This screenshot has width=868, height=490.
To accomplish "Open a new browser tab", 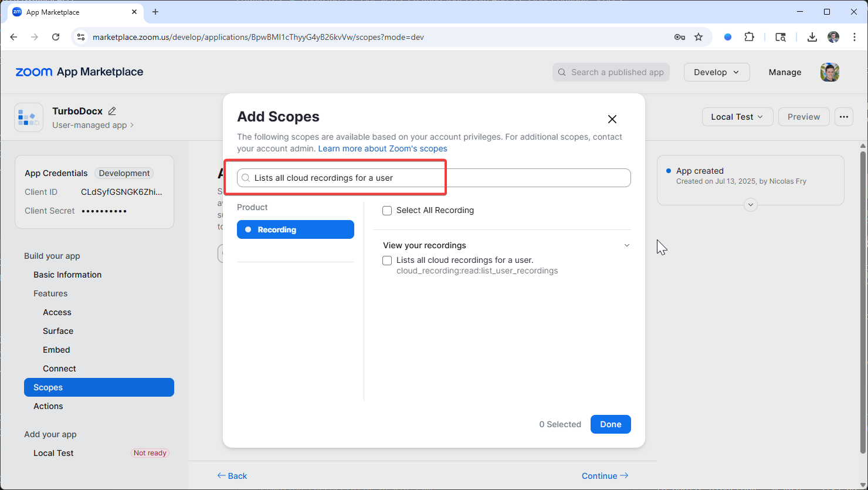I will (155, 12).
